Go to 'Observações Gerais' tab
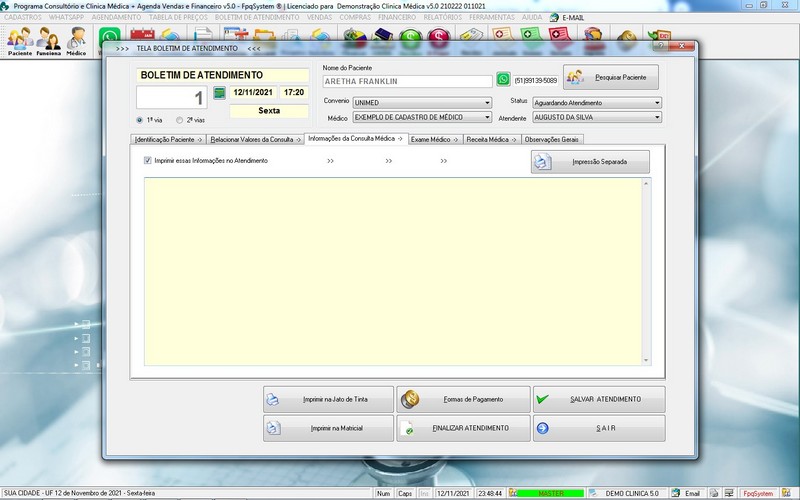The image size is (800, 500). tap(552, 139)
